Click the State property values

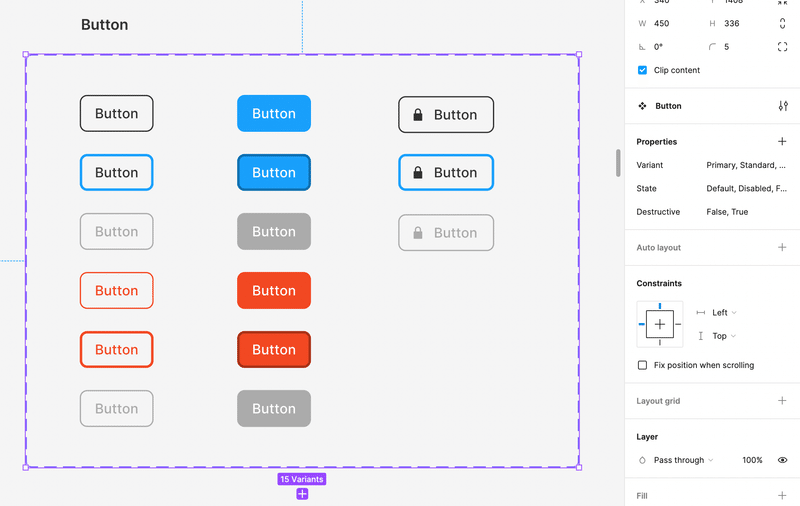tap(746, 188)
